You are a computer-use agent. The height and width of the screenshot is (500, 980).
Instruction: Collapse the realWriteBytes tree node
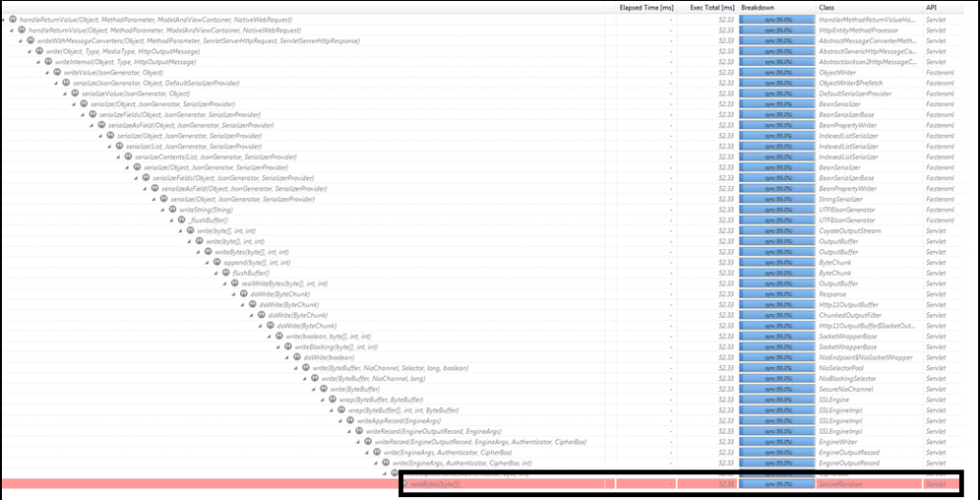pyautogui.click(x=224, y=284)
